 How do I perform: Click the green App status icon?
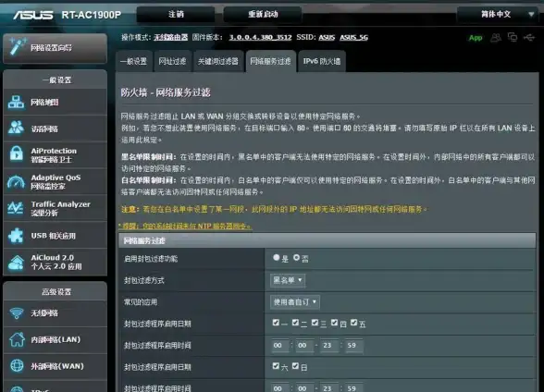coord(476,38)
